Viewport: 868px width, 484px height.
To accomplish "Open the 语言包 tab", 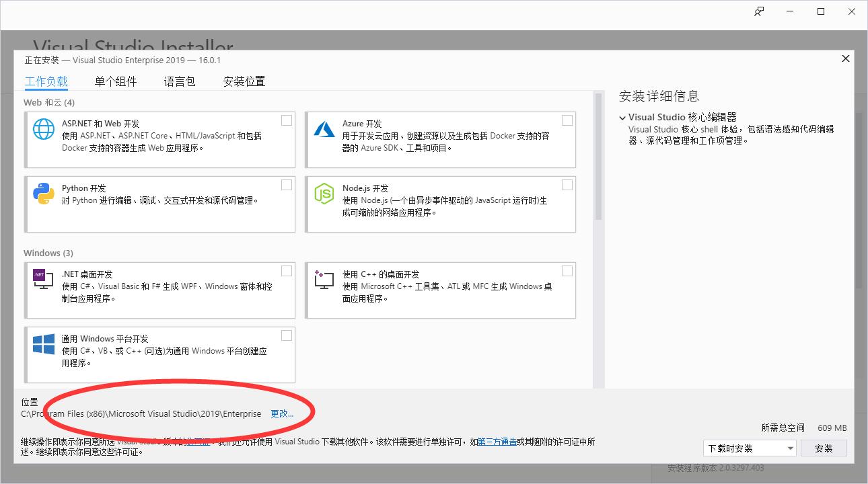I will click(180, 81).
